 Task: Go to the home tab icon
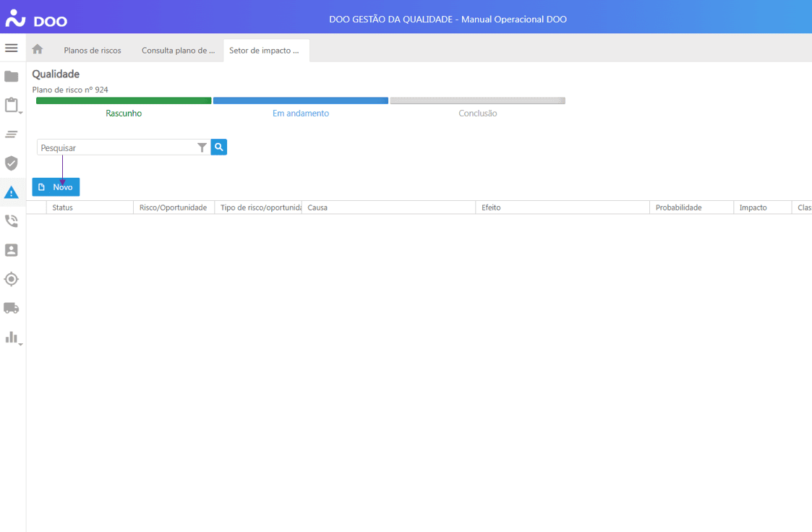(38, 50)
